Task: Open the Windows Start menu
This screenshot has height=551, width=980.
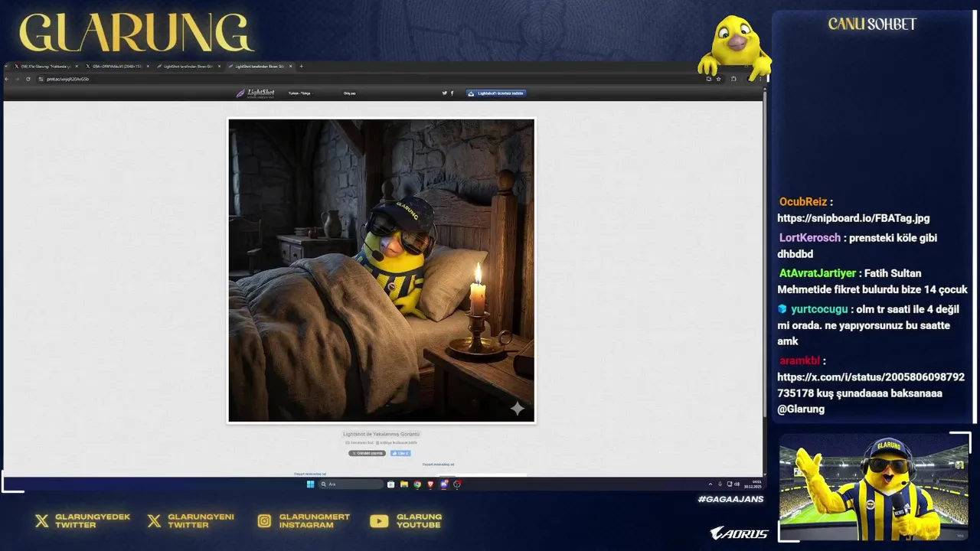Action: [x=310, y=484]
